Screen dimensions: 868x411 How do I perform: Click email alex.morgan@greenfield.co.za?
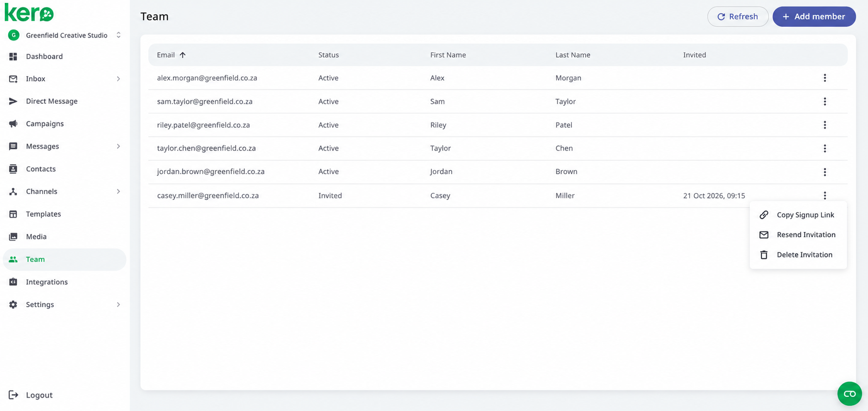207,78
